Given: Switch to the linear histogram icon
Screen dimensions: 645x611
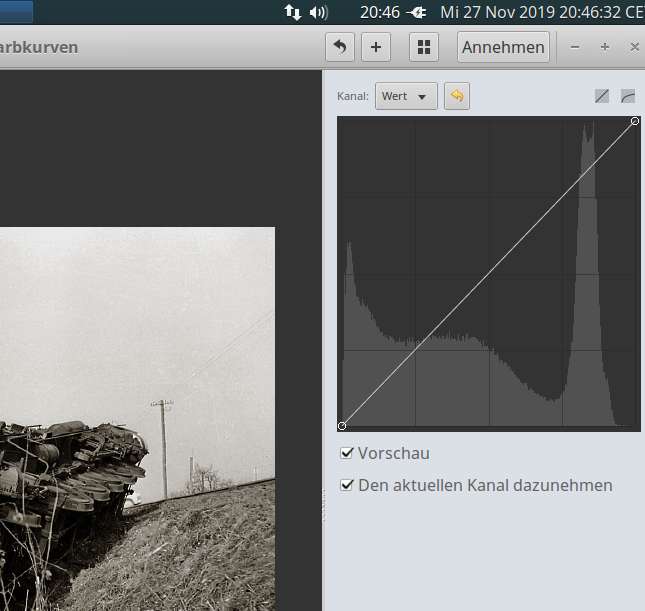Looking at the screenshot, I should pyautogui.click(x=602, y=96).
